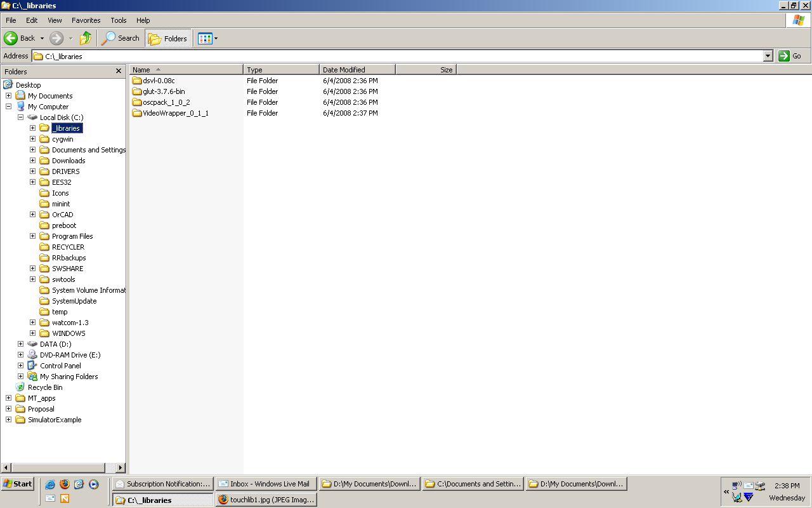Screen dimensions: 812x508
Task: Click the orange arrow Quick Launch icon
Action: [65, 498]
